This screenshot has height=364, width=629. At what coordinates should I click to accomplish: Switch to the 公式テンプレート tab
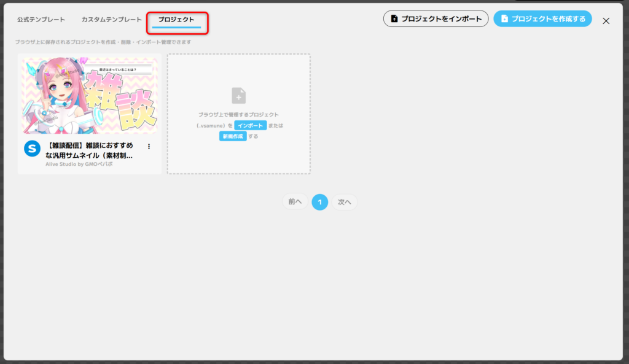pos(41,20)
